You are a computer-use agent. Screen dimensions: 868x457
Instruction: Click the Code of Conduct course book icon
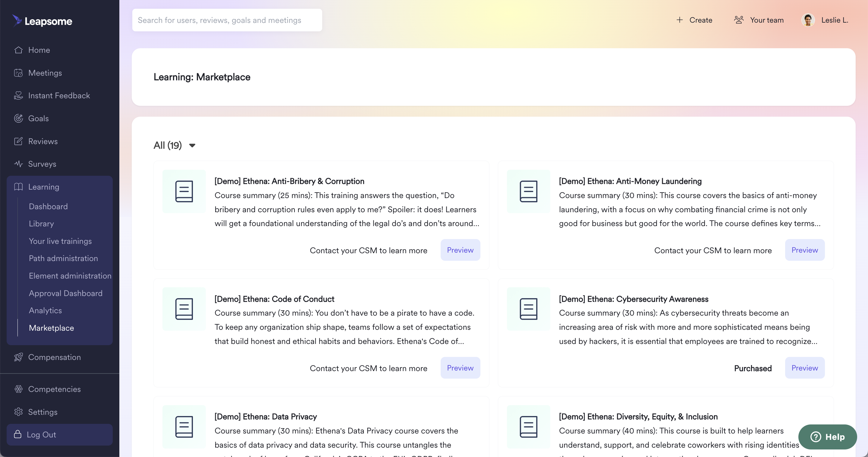[184, 309]
